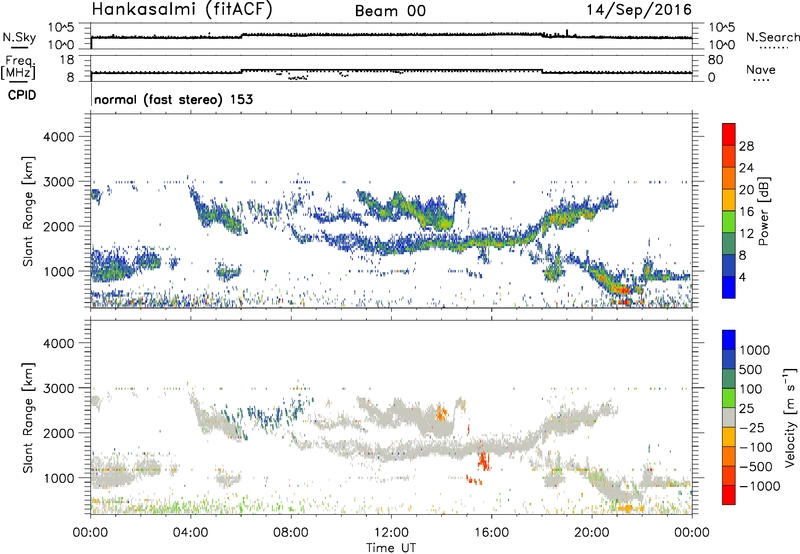Click the red top segment of Power colorbar
Screen dimensions: 800x554
[729, 134]
